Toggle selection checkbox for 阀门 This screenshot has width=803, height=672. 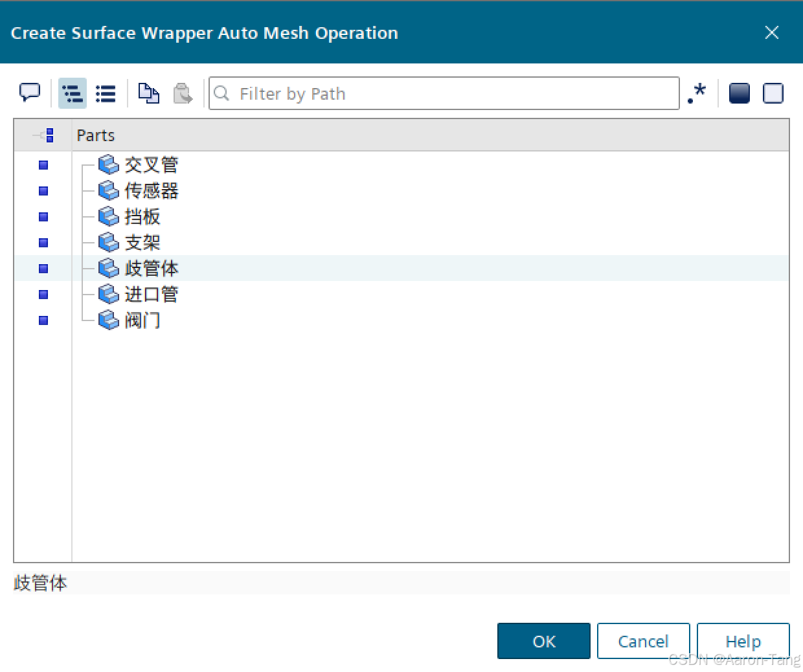(43, 320)
